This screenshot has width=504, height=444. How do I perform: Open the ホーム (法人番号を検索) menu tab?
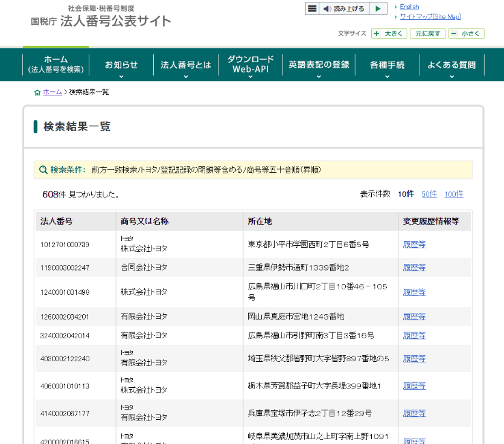coord(56,65)
